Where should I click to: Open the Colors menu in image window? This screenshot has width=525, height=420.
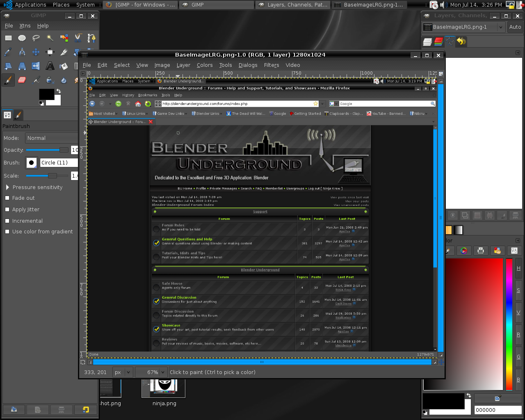(205, 65)
